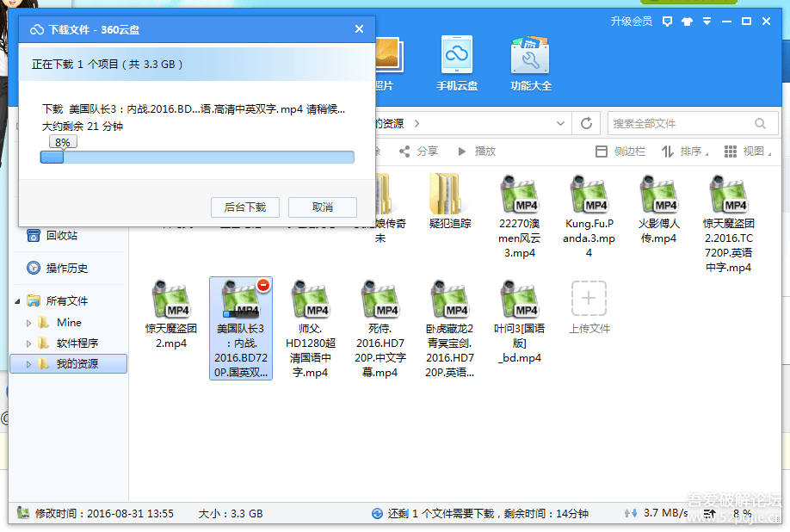Image resolution: width=790 pixels, height=532 pixels.
Task: Click the refresh icon beside path bar
Action: coord(586,123)
